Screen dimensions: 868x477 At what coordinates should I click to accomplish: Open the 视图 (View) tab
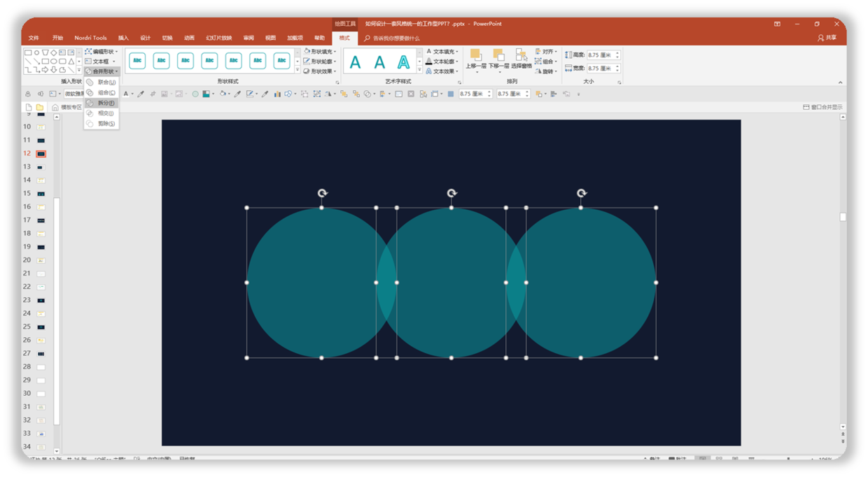coord(270,38)
